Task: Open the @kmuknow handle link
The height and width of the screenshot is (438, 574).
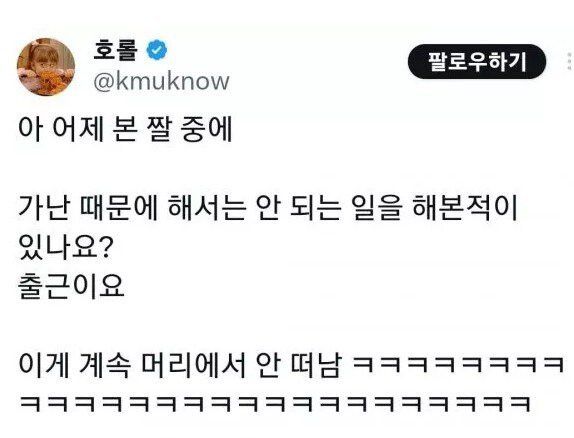Action: click(x=161, y=81)
